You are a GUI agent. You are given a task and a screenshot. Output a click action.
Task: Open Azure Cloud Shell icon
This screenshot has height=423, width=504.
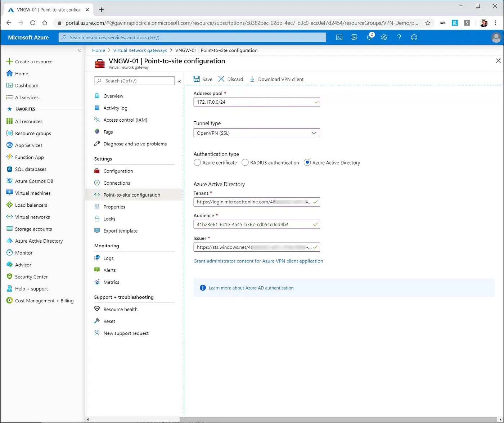[x=339, y=37]
